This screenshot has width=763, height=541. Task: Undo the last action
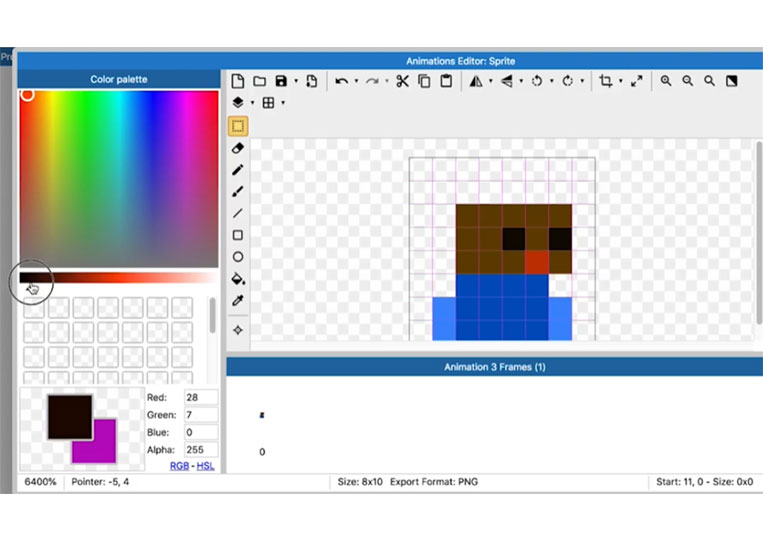pyautogui.click(x=342, y=81)
